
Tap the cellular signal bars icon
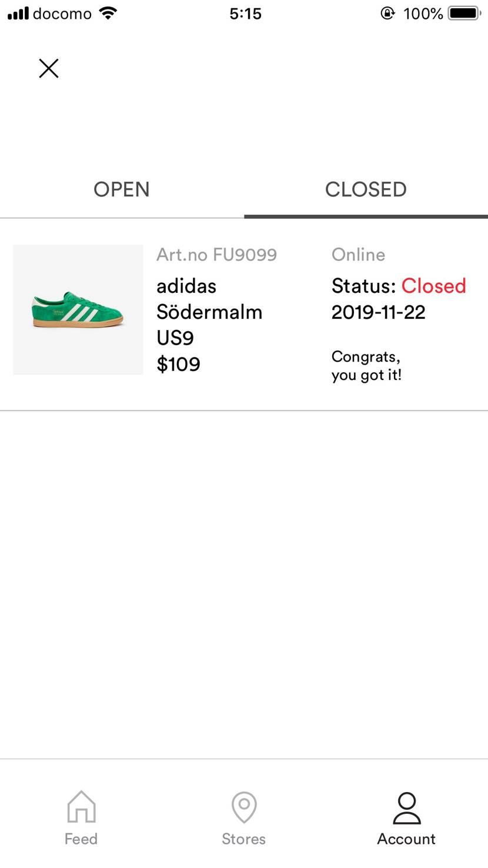(x=18, y=13)
